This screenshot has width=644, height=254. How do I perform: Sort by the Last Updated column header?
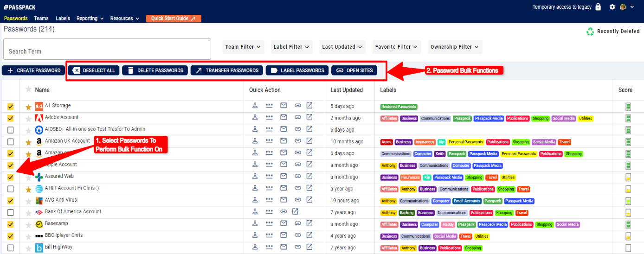coord(347,90)
